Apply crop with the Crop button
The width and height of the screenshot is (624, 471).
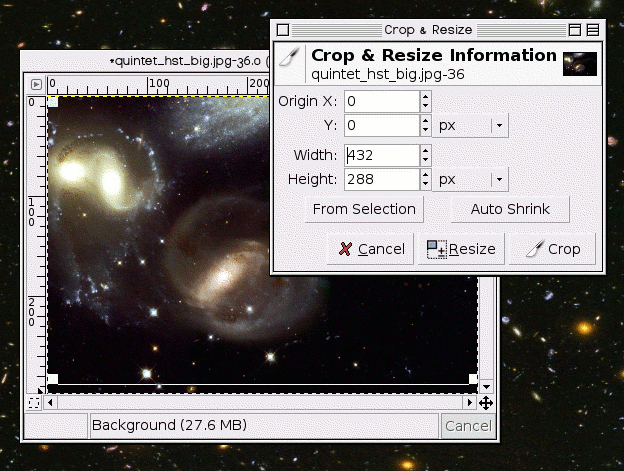pyautogui.click(x=552, y=249)
